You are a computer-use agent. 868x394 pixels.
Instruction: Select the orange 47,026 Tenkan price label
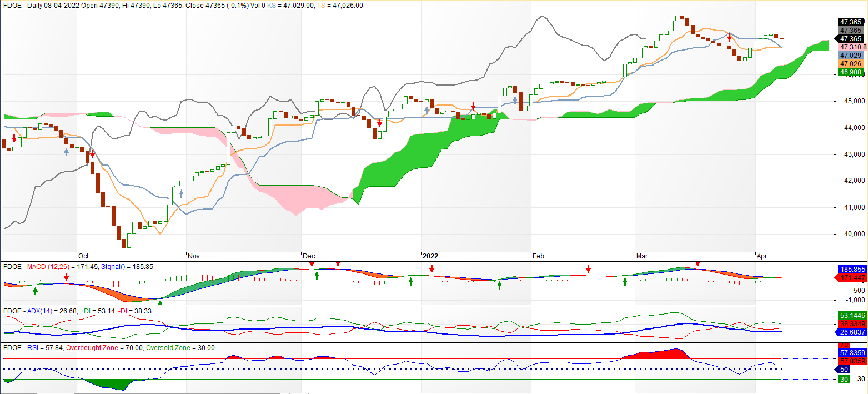(x=851, y=64)
